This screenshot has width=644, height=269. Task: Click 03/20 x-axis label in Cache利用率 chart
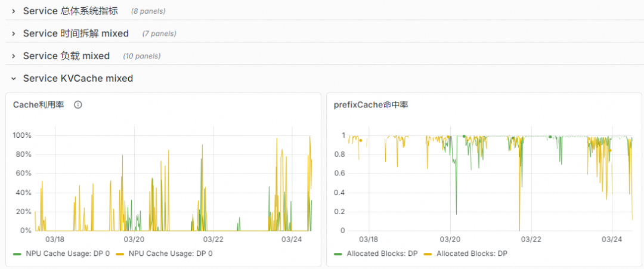click(x=134, y=239)
